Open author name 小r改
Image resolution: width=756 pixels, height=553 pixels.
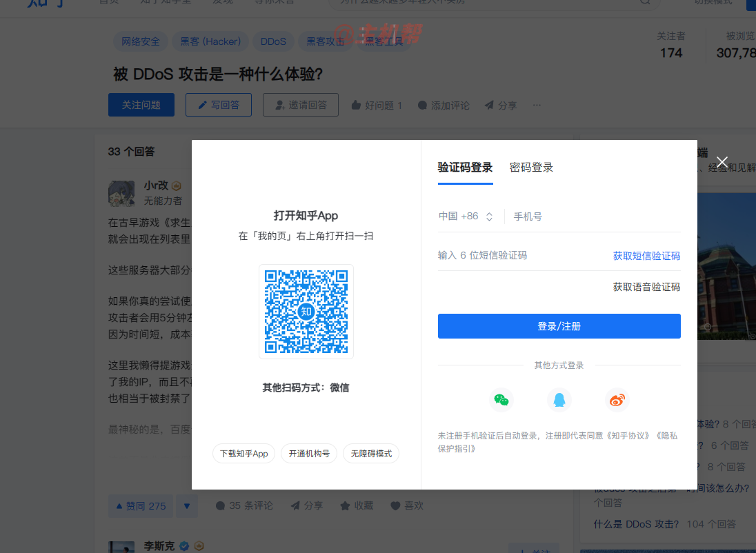(x=156, y=185)
